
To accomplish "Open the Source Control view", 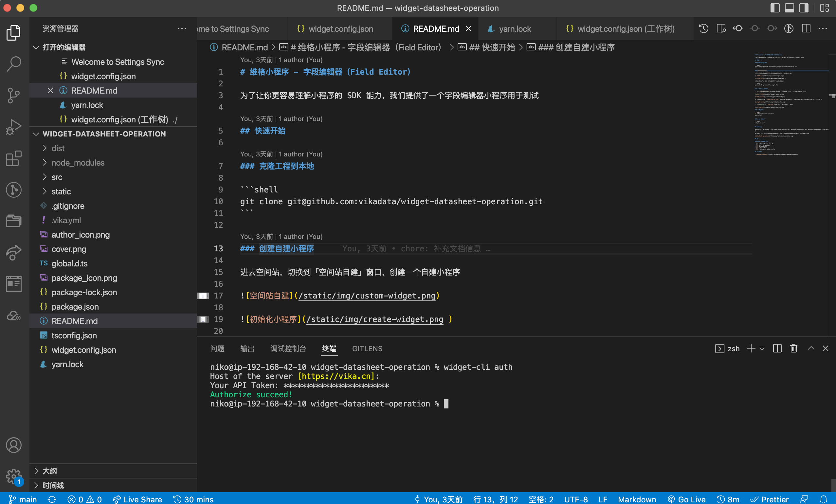I will (14, 95).
